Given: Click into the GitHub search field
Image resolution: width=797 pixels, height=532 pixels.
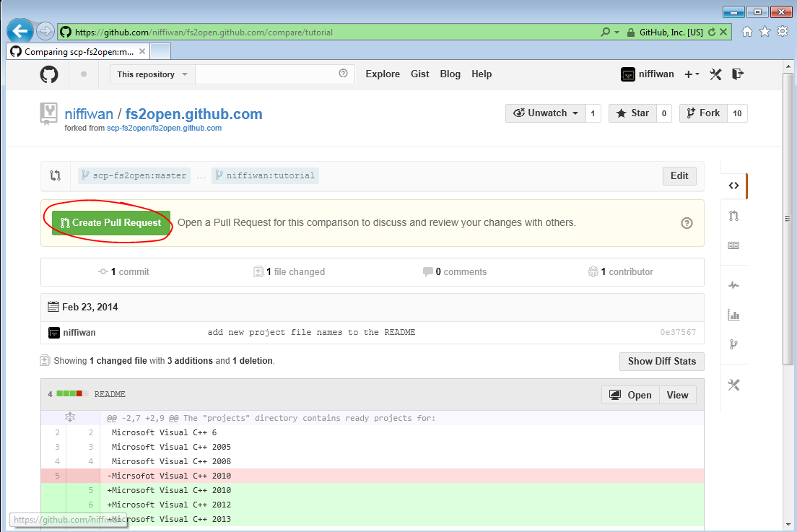Looking at the screenshot, I should point(267,74).
